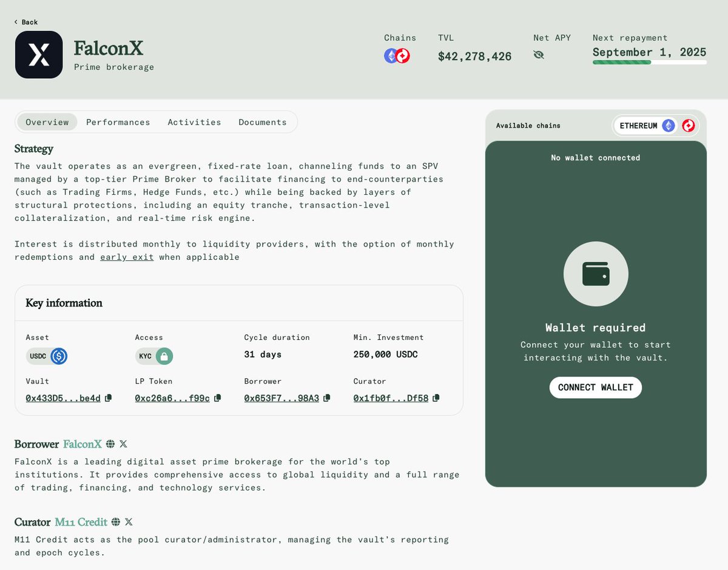
Task: Click the next repayment progress bar
Action: coord(650,62)
